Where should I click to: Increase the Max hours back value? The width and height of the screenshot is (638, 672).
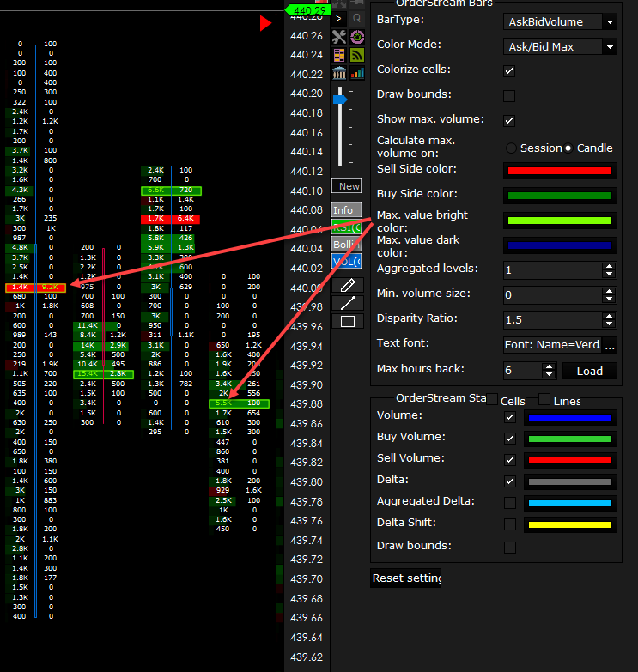(550, 366)
